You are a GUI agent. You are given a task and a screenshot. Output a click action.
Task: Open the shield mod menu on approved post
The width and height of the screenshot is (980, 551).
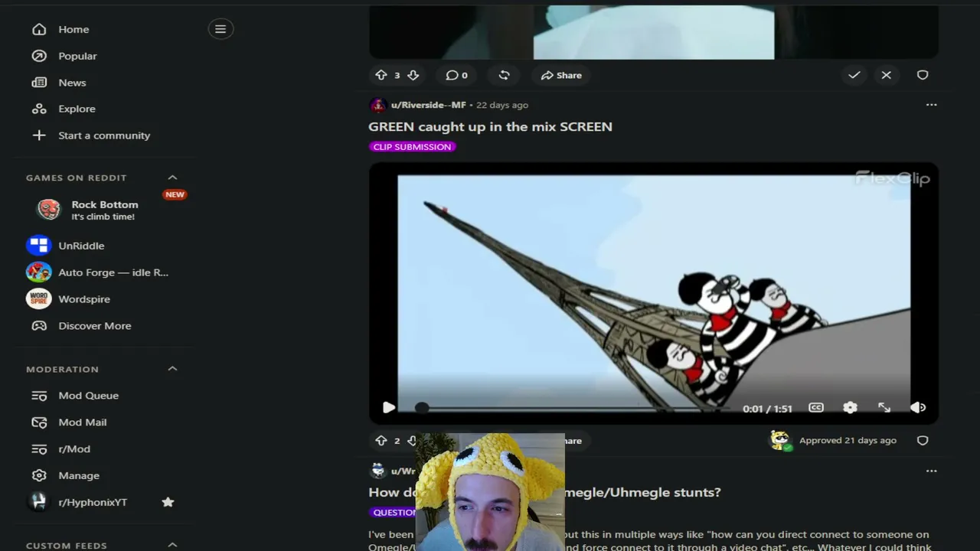pyautogui.click(x=923, y=441)
